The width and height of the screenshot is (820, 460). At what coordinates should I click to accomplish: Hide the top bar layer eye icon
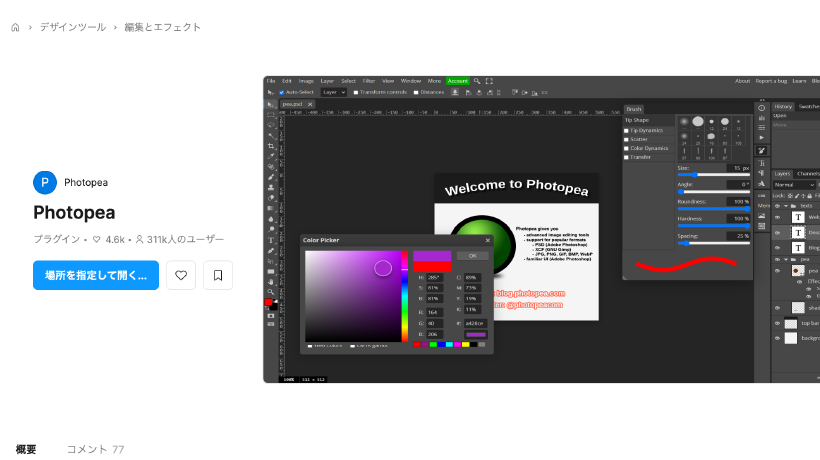click(777, 323)
